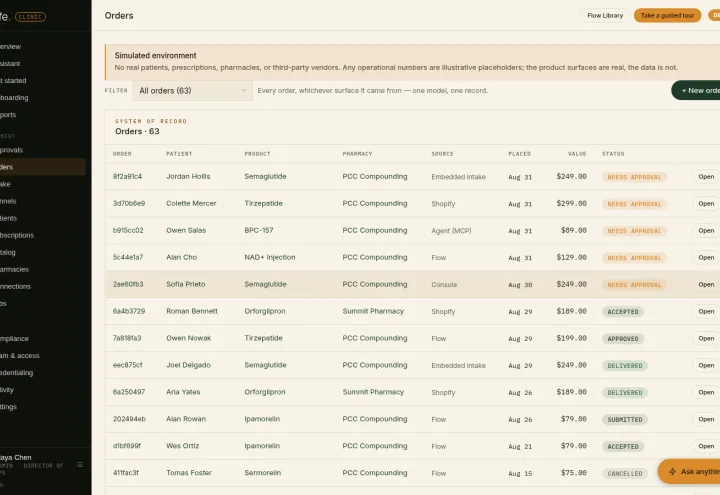The image size is (720, 495).
Task: Open Sofia Prieto's order
Action: point(706,285)
